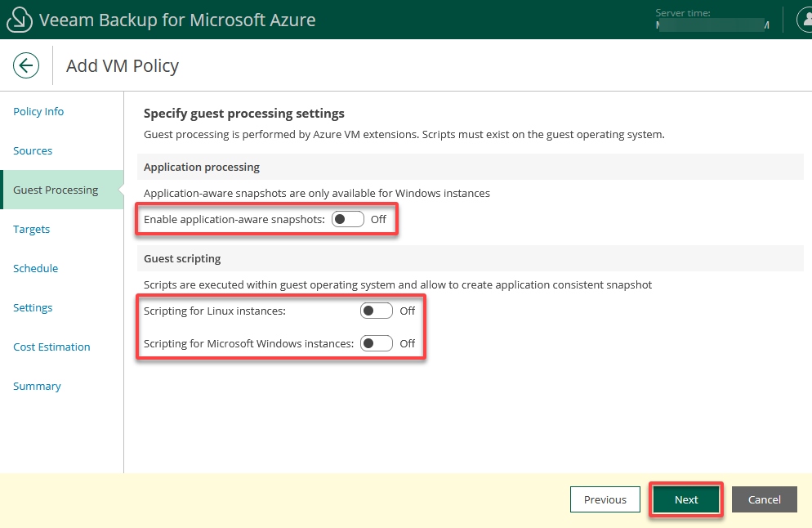Go to Settings step

click(33, 308)
